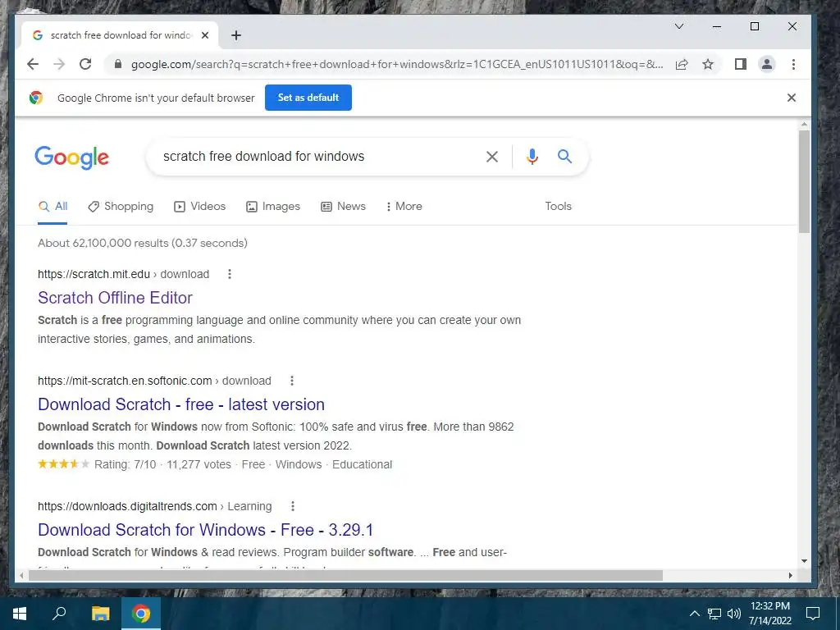
Task: Open Download Scratch for Windows 3.29.1 link
Action: pyautogui.click(x=205, y=530)
